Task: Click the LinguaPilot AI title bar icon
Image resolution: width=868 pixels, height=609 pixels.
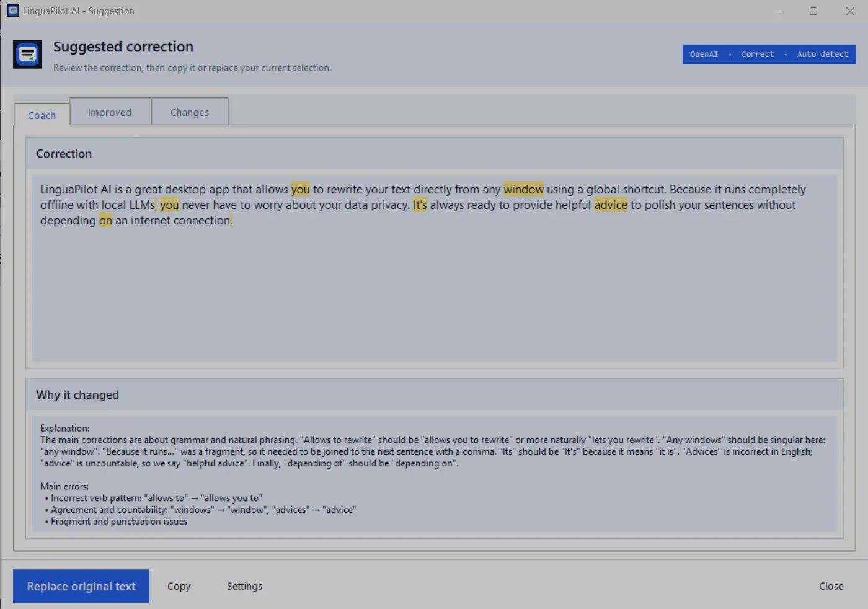Action: coord(12,11)
